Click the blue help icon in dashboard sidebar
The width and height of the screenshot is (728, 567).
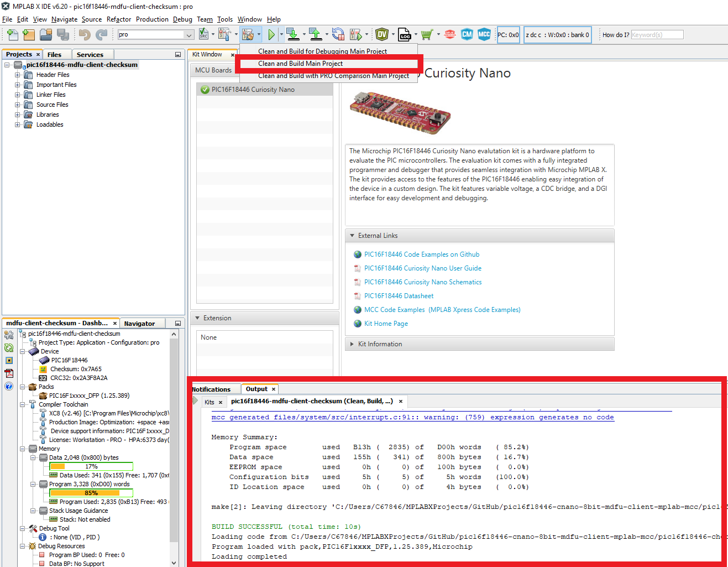[9, 386]
